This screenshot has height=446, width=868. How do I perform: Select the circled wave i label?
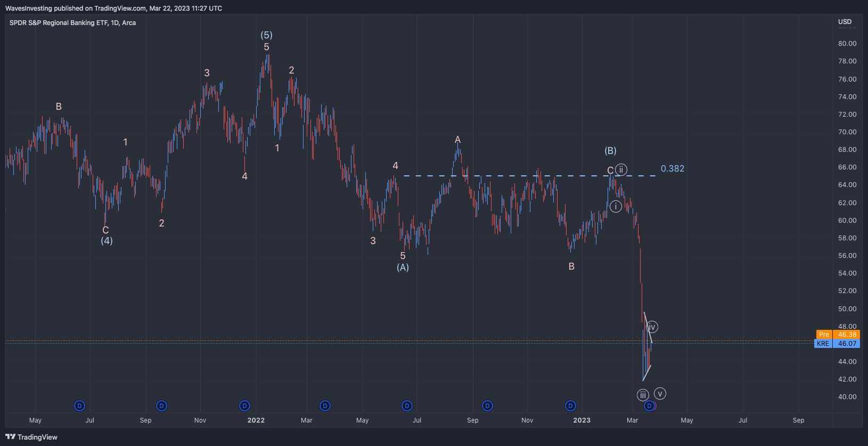click(616, 206)
